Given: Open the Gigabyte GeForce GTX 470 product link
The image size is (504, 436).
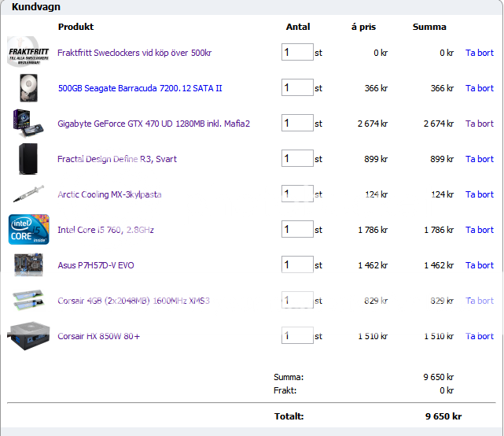Looking at the screenshot, I should pyautogui.click(x=153, y=124).
